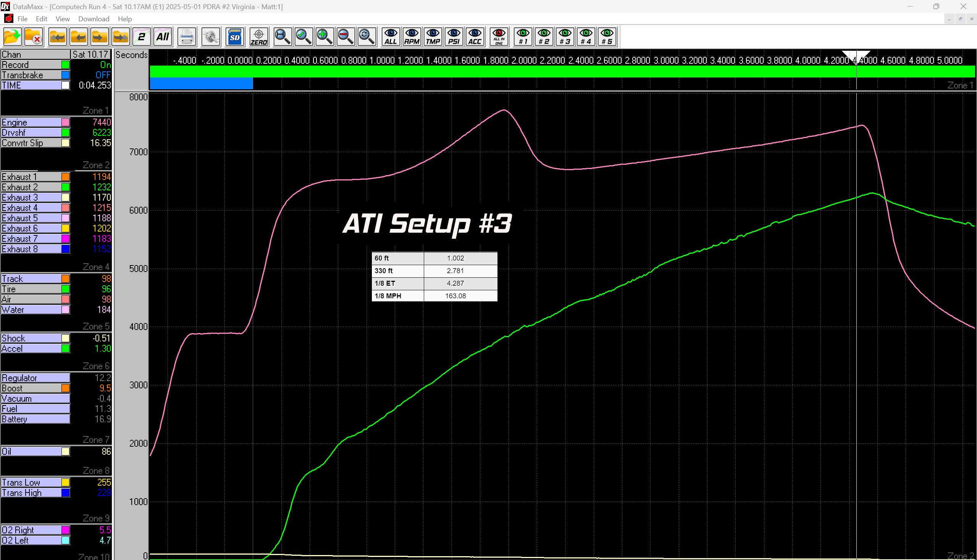Zoom in with plus magnifier

coord(325,37)
